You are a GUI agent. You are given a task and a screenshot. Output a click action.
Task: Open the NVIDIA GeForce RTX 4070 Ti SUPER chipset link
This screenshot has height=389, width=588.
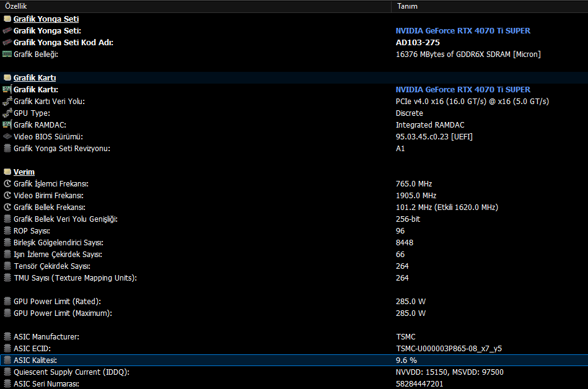point(463,31)
